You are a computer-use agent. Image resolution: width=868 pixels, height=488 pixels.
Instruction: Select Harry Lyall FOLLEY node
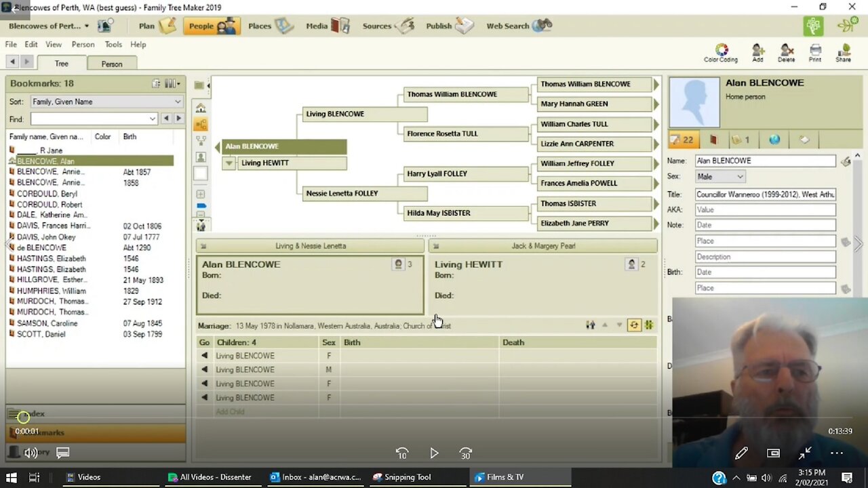[466, 174]
